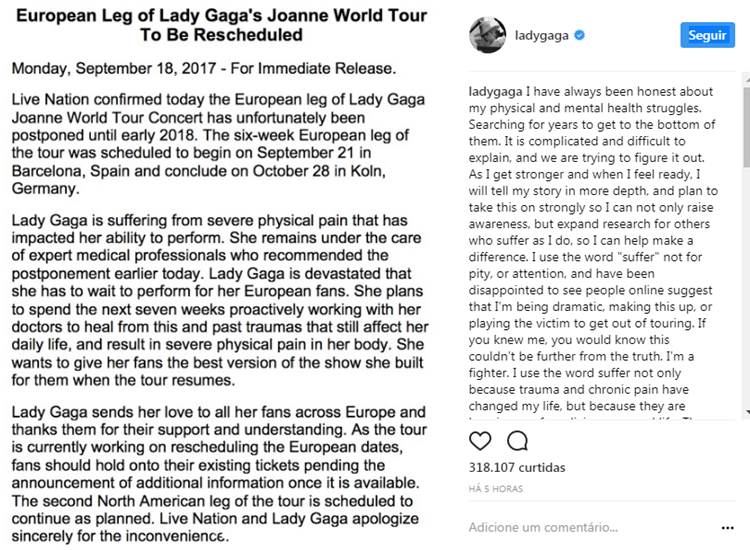Image resolution: width=750 pixels, height=550 pixels.
Task: Click the caption text about health struggles
Action: click(x=590, y=250)
